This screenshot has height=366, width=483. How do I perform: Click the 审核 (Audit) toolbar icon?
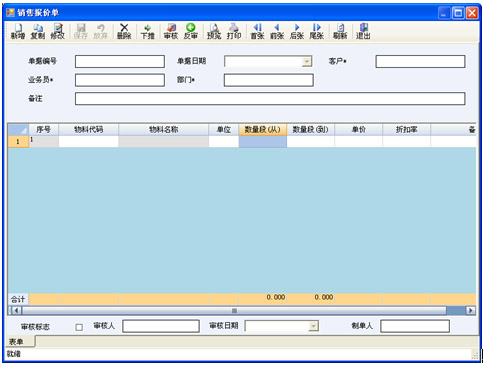point(171,31)
